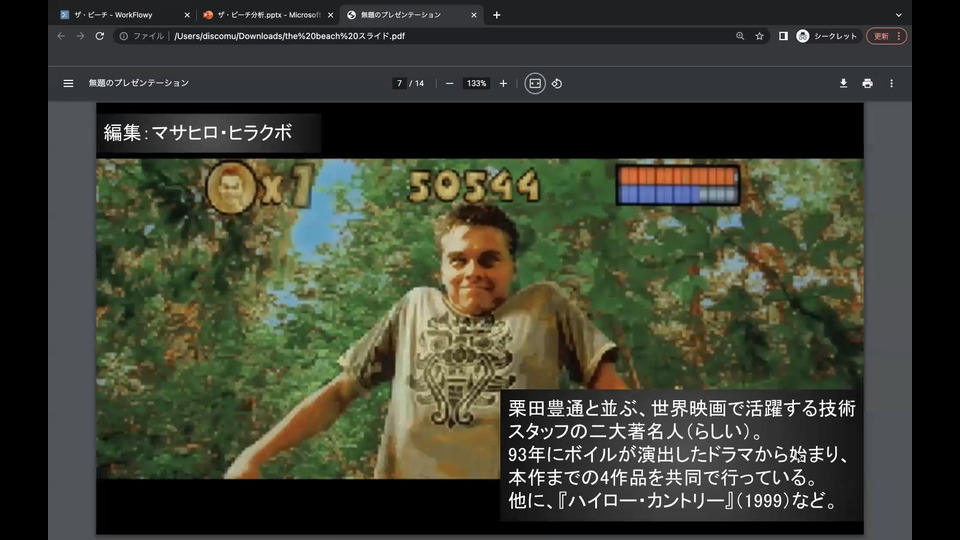Print the PDF document

coord(868,83)
